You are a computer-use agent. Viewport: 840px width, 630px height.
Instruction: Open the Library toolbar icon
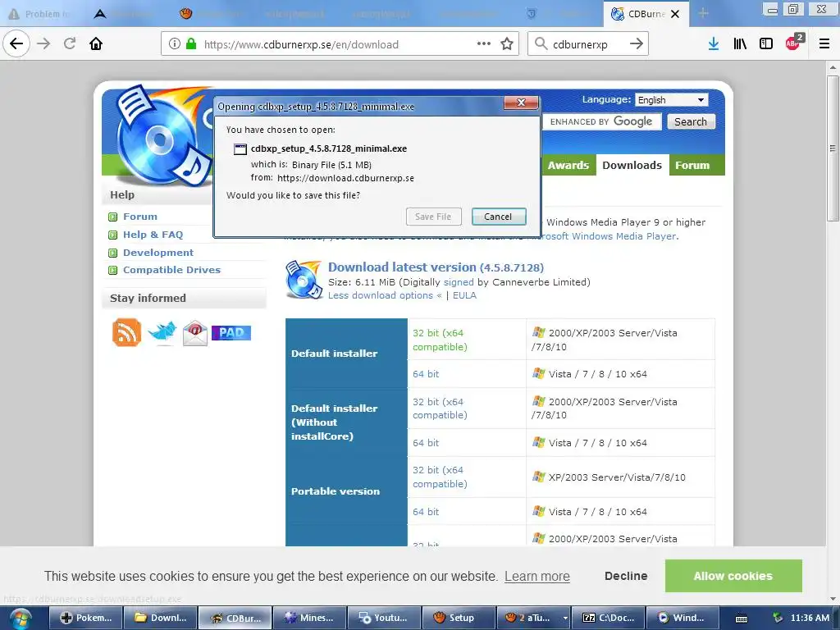tap(740, 44)
